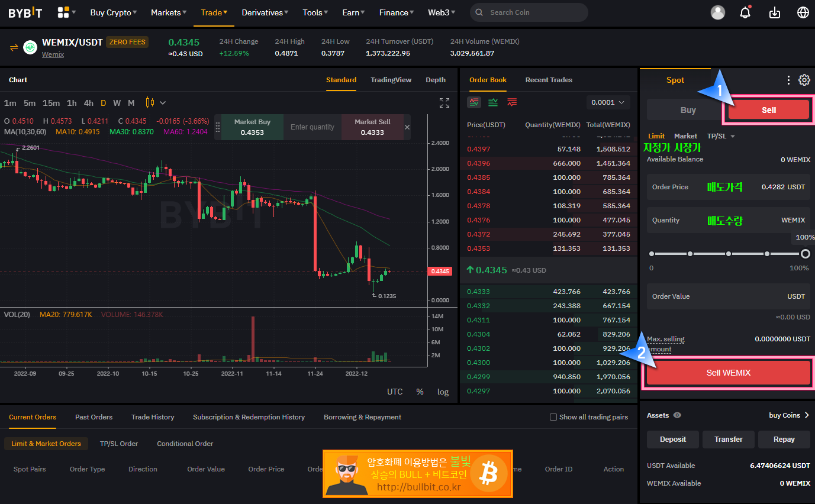Expand the chart to fullscreen
This screenshot has width=815, height=504.
pyautogui.click(x=444, y=103)
